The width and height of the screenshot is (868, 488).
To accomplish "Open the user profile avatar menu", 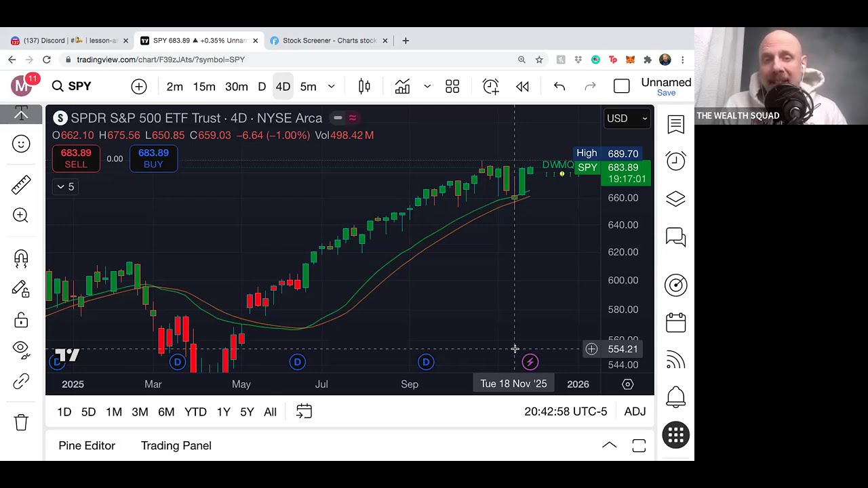I will (x=22, y=85).
